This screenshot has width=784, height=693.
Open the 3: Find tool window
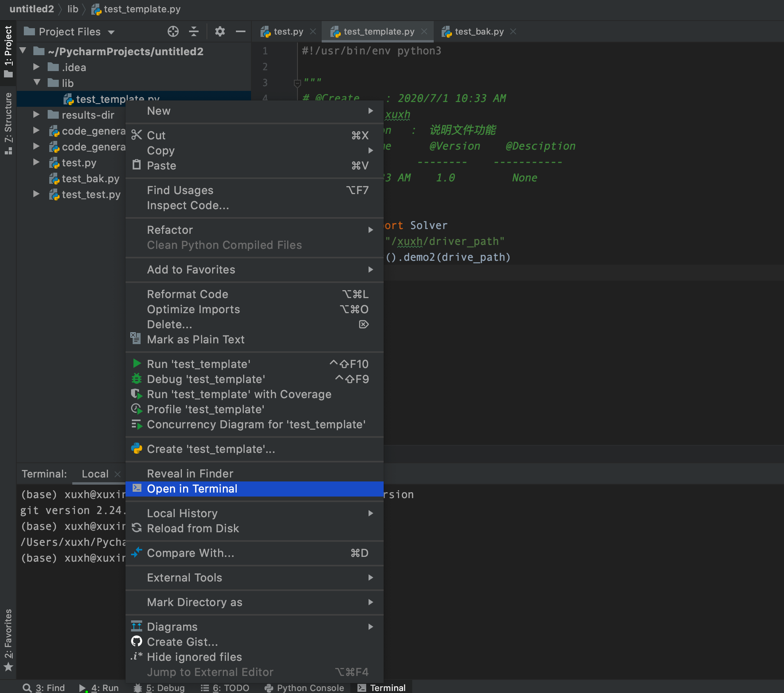[x=44, y=687]
